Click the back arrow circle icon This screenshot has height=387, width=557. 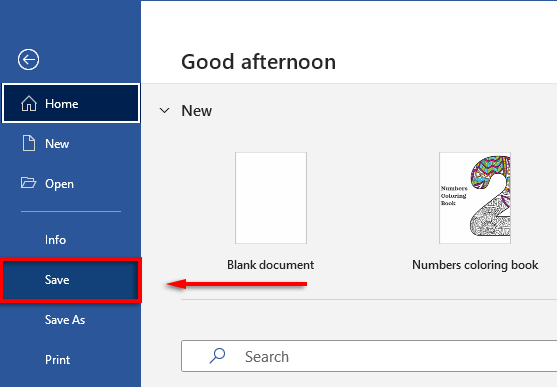click(28, 59)
